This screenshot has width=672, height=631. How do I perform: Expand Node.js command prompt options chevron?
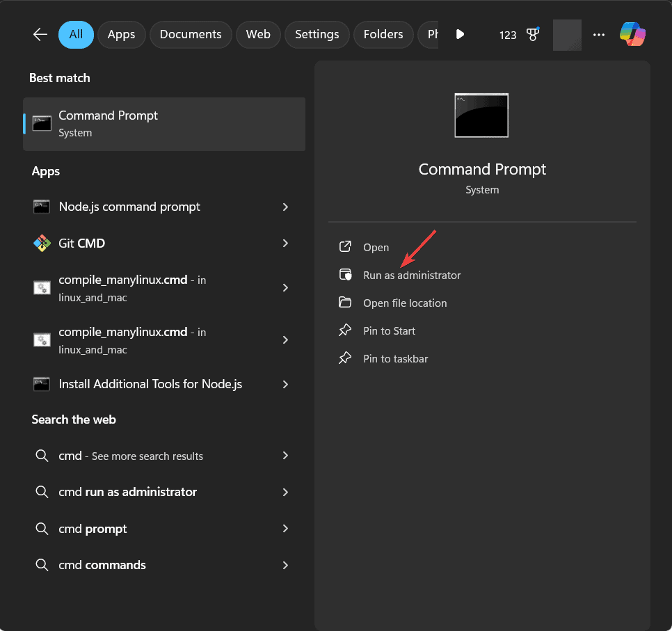point(285,207)
